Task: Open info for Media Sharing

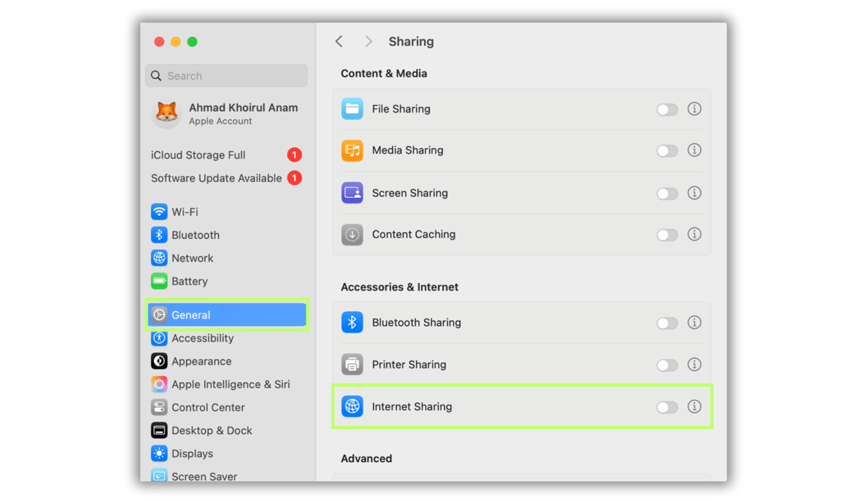Action: click(x=694, y=150)
